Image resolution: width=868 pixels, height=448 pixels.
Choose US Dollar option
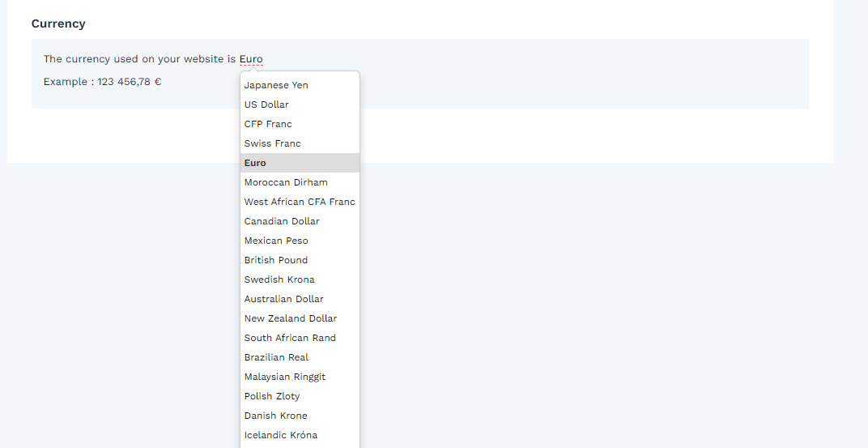click(x=300, y=105)
